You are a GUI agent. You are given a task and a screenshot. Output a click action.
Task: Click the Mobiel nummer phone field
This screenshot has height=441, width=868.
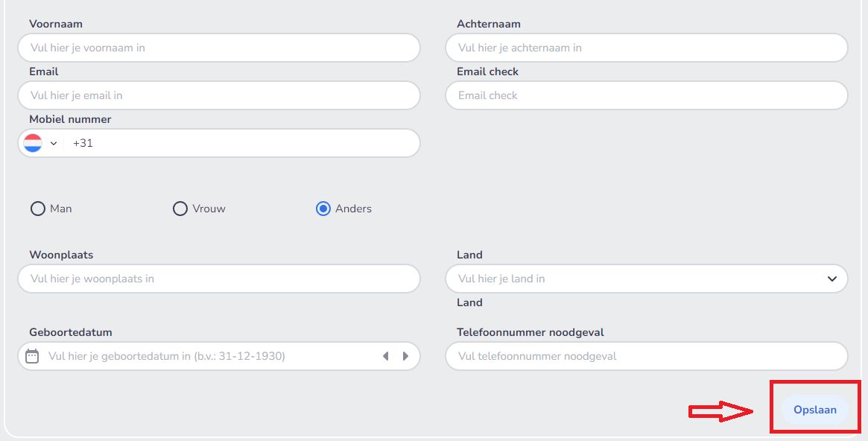coord(238,143)
